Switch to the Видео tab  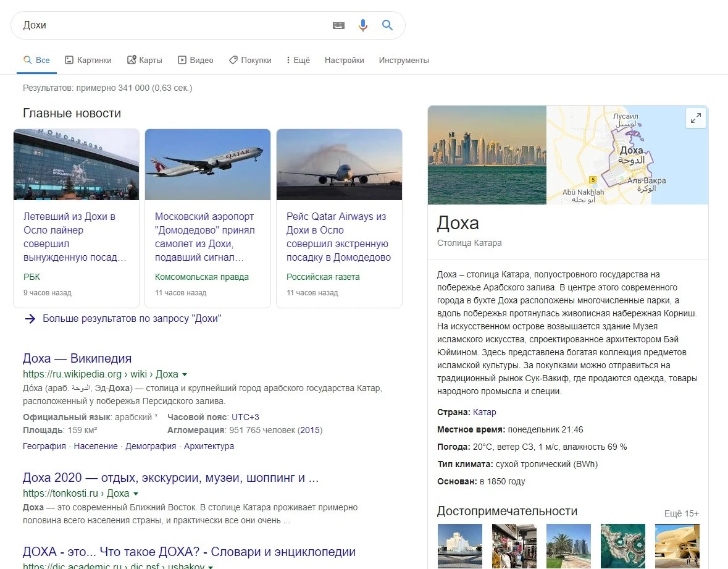point(196,60)
